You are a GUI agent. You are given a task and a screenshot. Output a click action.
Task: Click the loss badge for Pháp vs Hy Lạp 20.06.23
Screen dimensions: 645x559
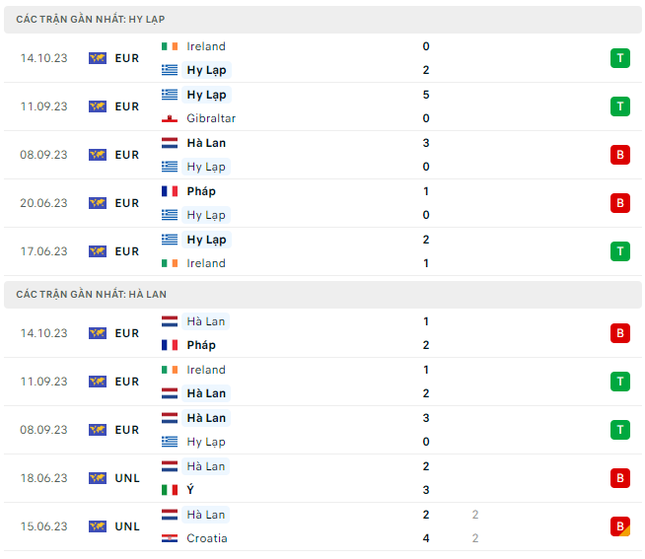tap(620, 203)
